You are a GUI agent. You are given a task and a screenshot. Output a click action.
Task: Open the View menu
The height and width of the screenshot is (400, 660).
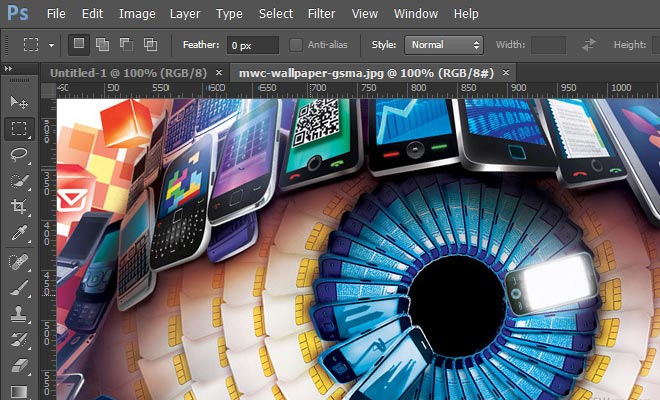[x=365, y=14]
